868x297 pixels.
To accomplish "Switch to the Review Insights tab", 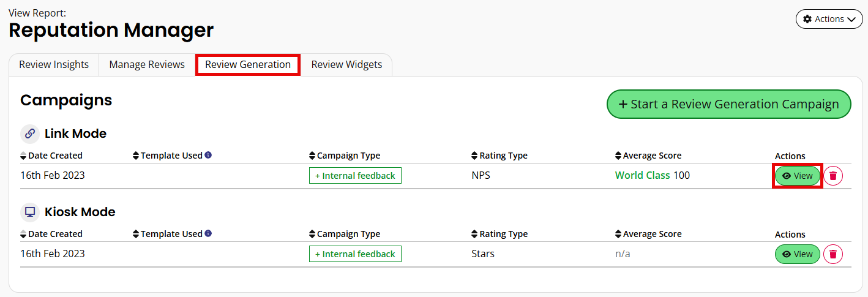I will pos(54,64).
